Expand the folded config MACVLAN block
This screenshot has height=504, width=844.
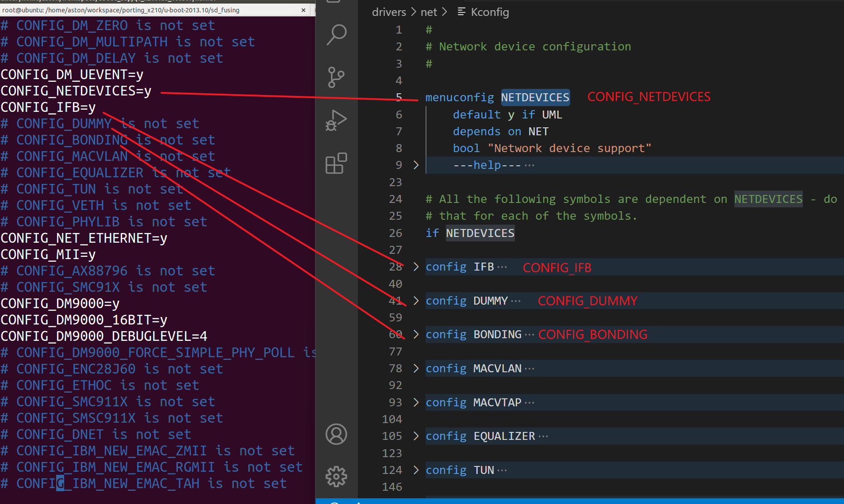416,368
